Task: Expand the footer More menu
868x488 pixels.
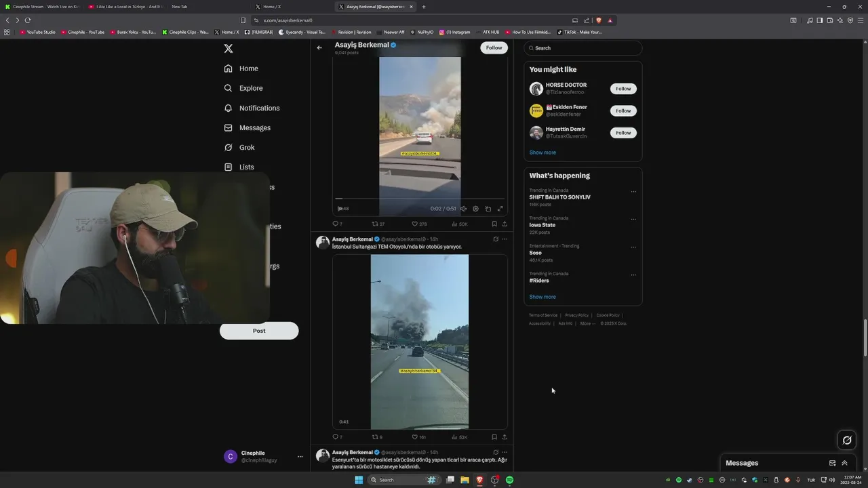Action: 587,323
